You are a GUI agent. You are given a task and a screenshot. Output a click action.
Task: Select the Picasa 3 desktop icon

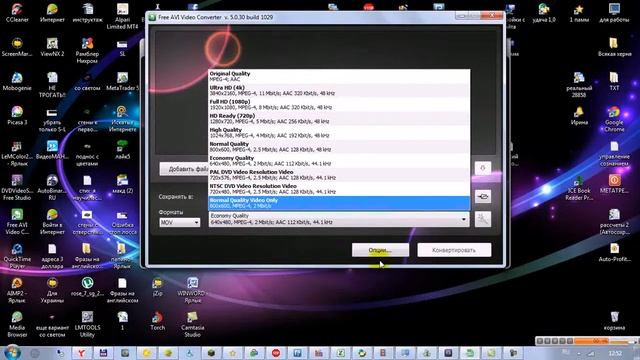(x=17, y=116)
